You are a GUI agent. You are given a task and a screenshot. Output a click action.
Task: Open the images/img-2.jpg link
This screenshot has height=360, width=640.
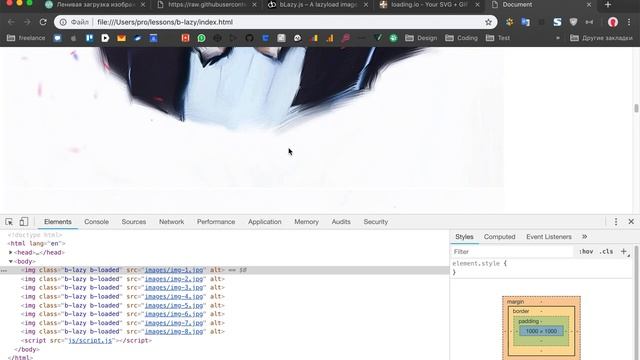(174, 279)
